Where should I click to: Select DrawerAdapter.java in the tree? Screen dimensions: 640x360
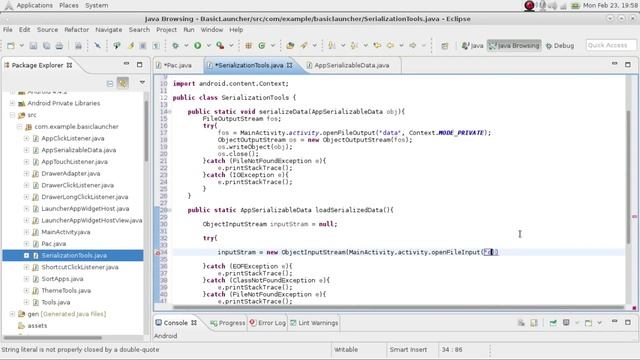tap(71, 173)
